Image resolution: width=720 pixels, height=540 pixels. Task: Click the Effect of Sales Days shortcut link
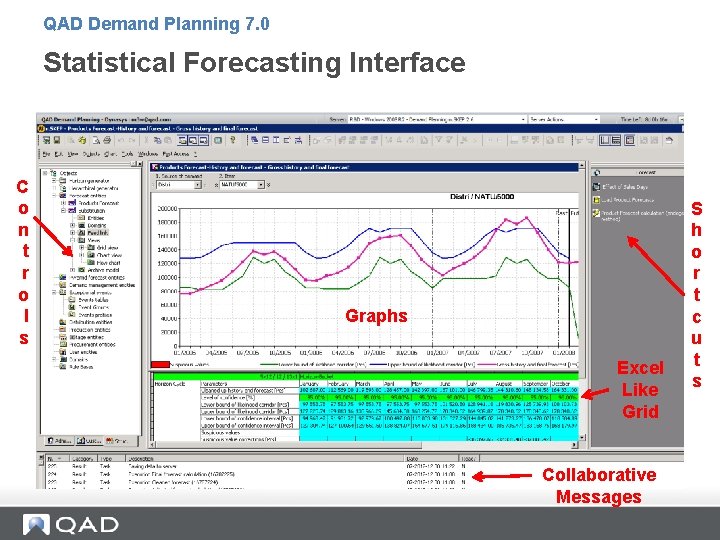625,187
